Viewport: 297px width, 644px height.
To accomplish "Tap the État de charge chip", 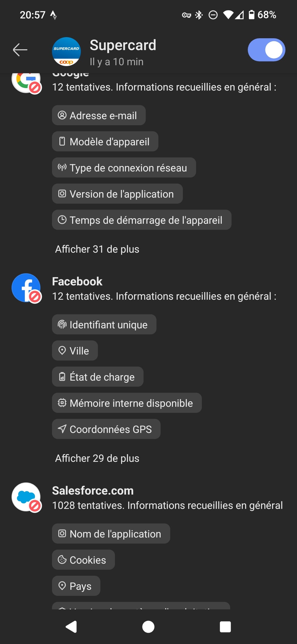I will (98, 377).
